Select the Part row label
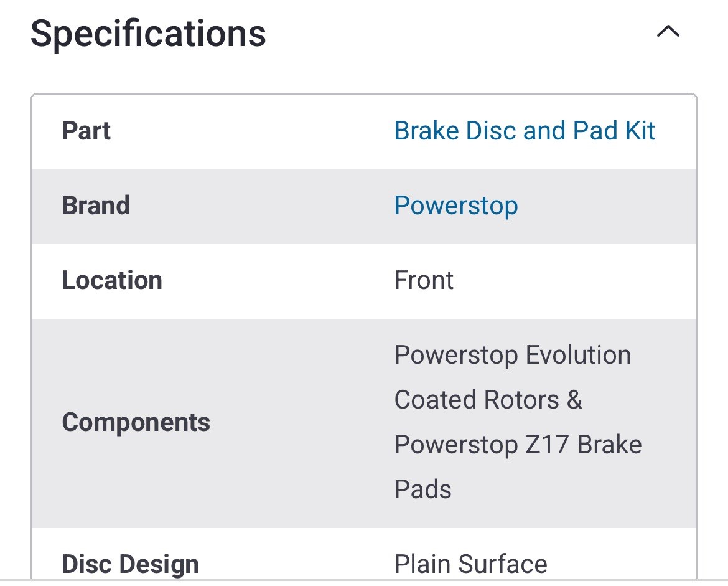 click(x=86, y=131)
